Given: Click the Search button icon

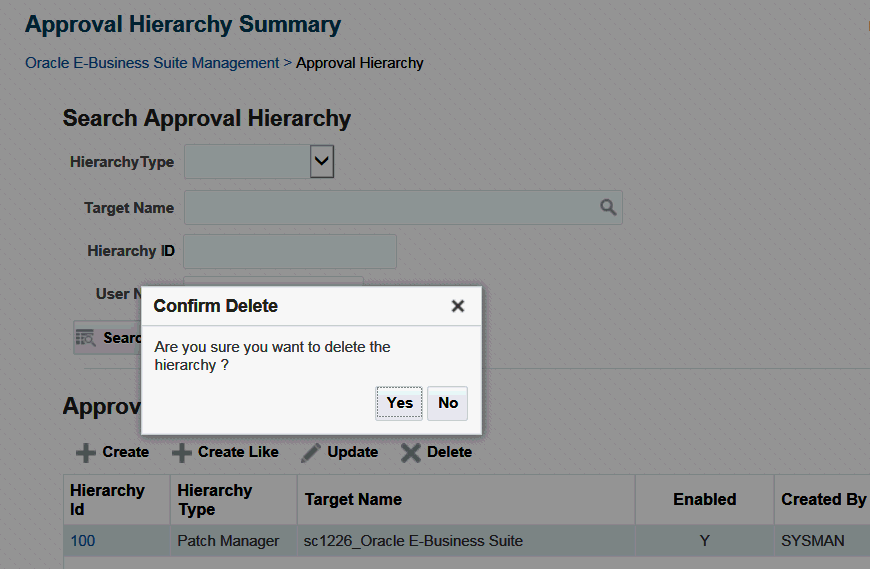Looking at the screenshot, I should tap(85, 338).
